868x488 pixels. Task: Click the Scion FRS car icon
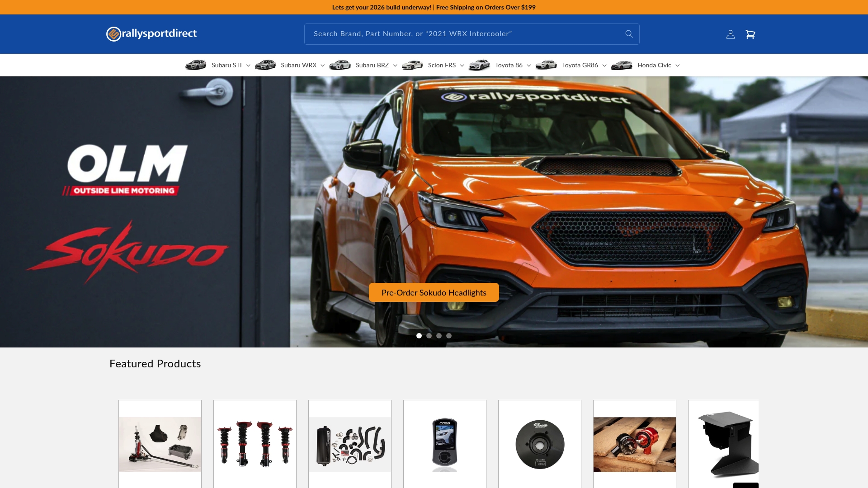click(x=412, y=65)
